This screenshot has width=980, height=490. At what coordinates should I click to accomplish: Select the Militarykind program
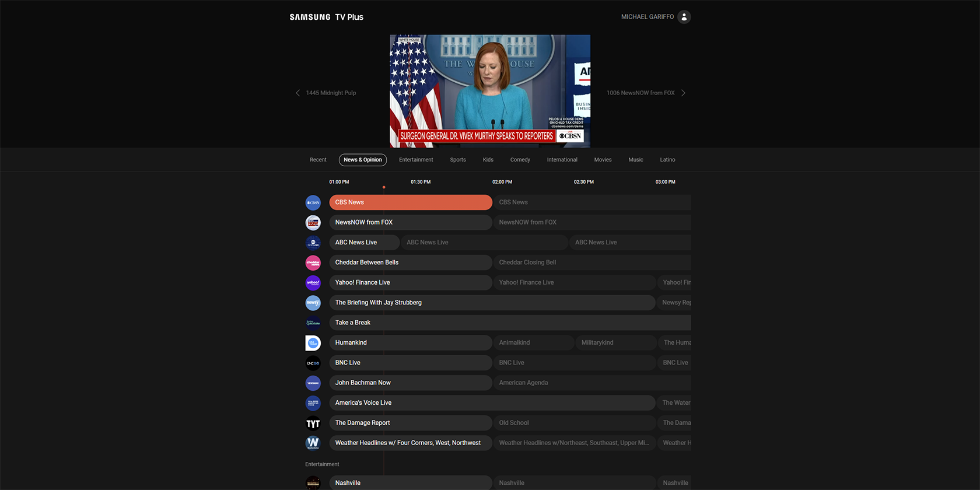616,342
